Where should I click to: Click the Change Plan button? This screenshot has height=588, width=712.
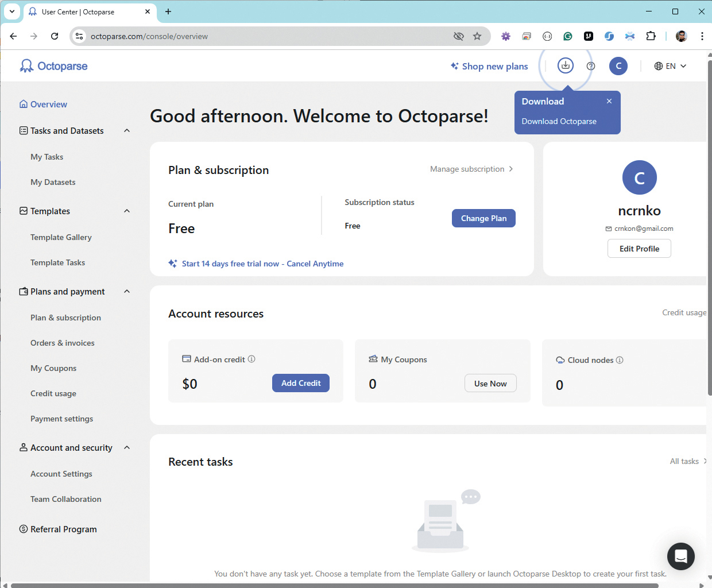point(483,218)
